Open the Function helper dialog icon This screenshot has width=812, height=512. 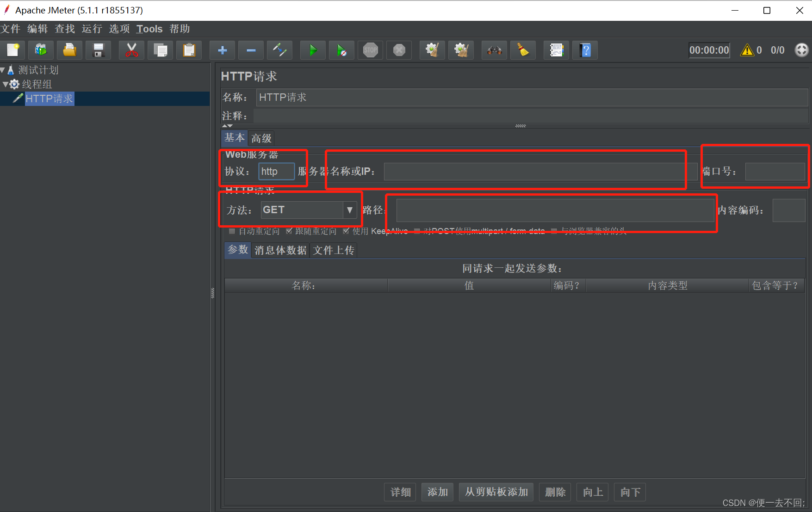(557, 50)
